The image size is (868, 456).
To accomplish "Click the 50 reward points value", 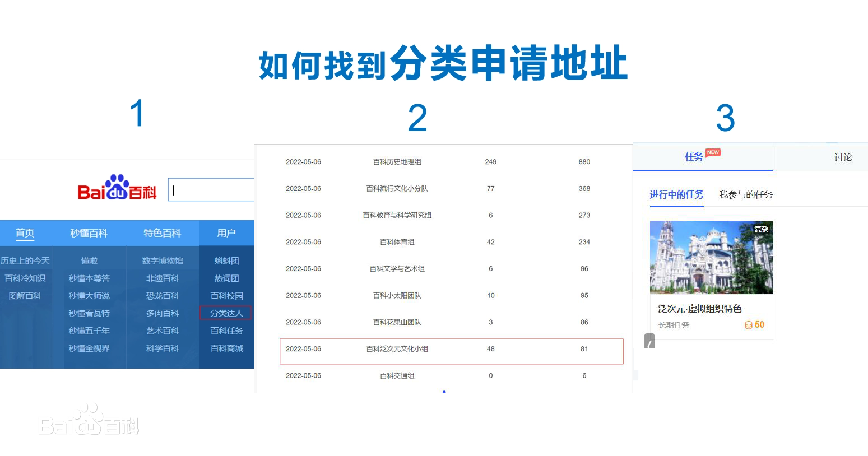I will tap(759, 325).
